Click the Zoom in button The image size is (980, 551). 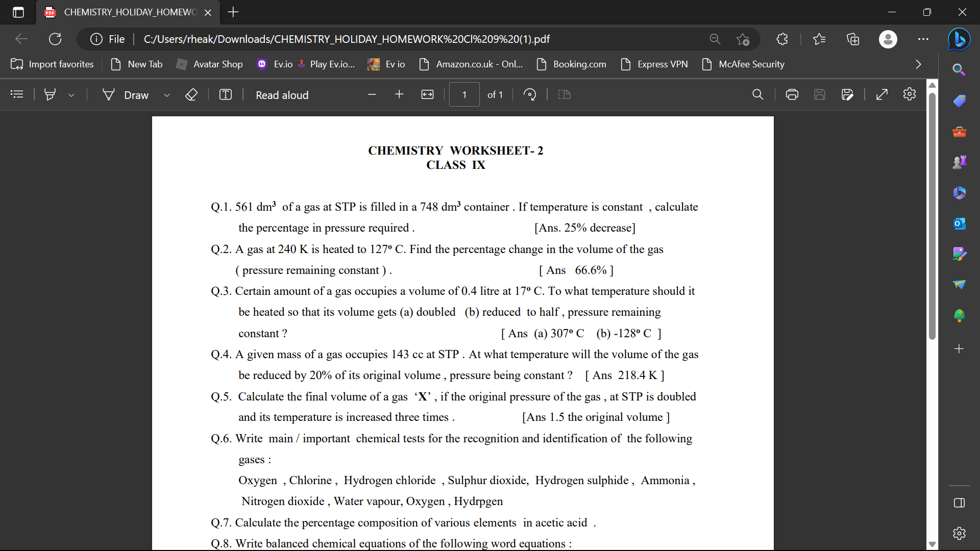(x=399, y=94)
